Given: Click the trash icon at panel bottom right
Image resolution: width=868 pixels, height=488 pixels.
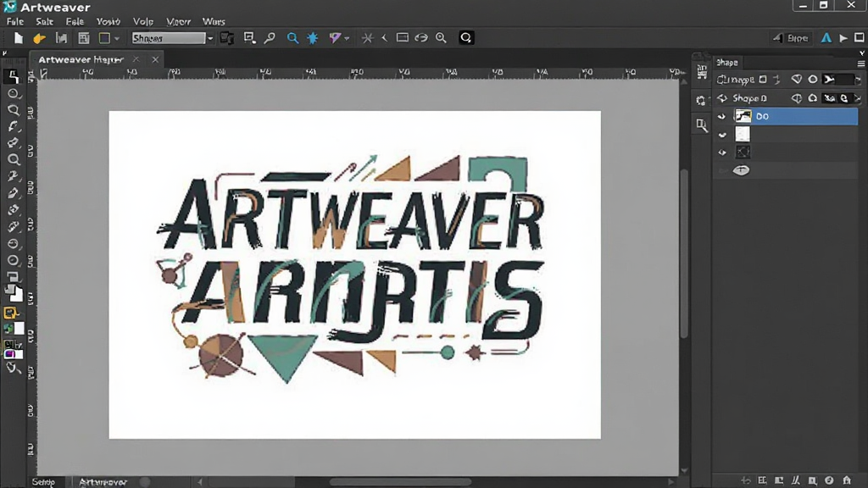Looking at the screenshot, I should tap(847, 480).
